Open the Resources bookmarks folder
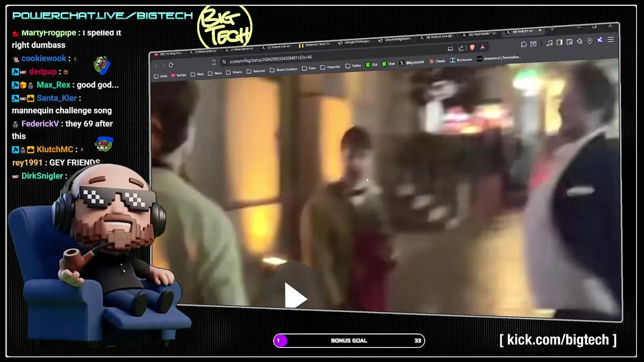This screenshot has width=644, height=362. tap(256, 71)
